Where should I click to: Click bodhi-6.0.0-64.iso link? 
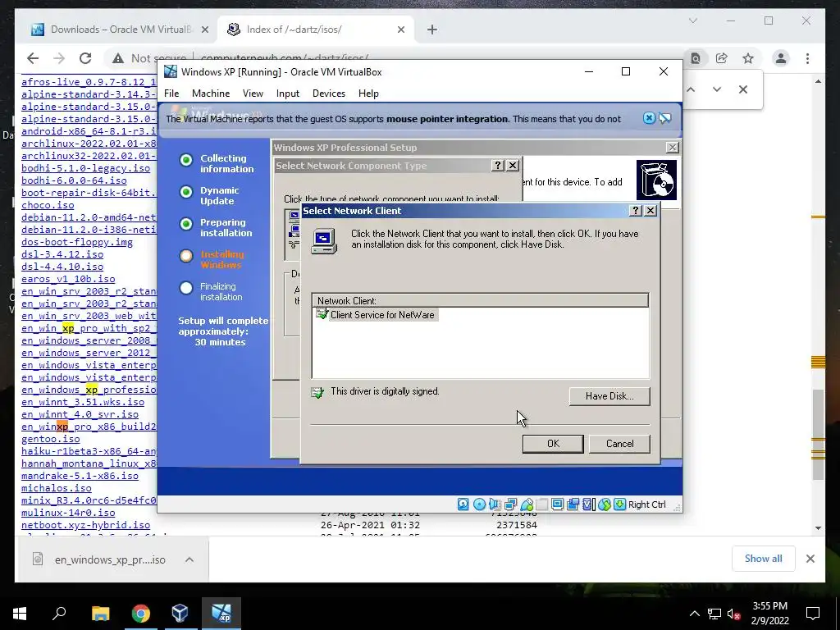point(74,180)
